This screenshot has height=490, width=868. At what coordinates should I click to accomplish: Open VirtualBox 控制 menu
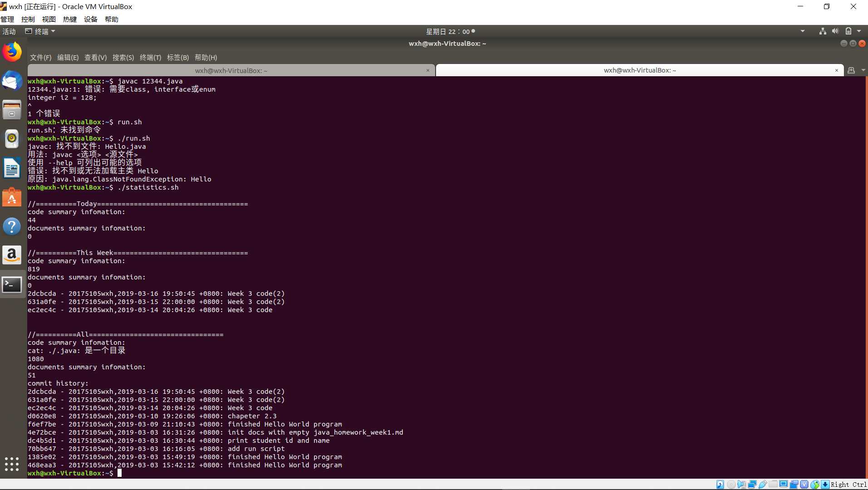pos(28,19)
